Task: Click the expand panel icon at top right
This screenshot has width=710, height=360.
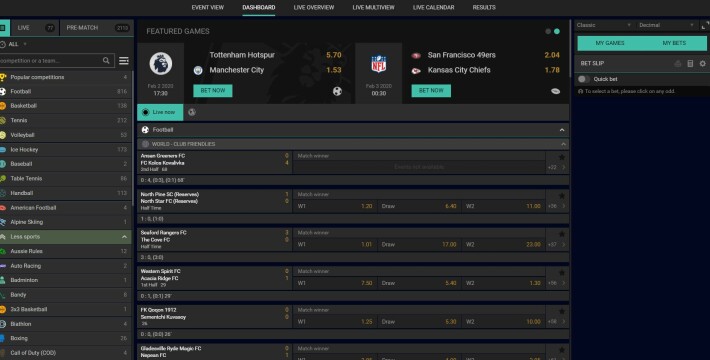Action: 705,25
